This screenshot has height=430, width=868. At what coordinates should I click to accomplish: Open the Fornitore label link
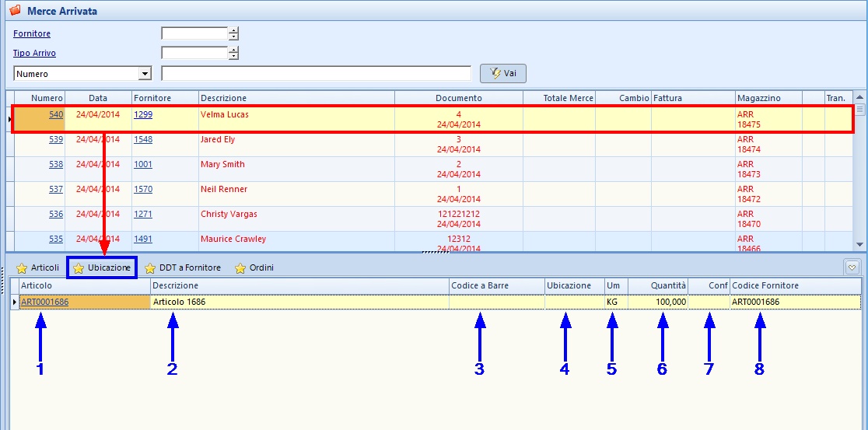pos(32,34)
